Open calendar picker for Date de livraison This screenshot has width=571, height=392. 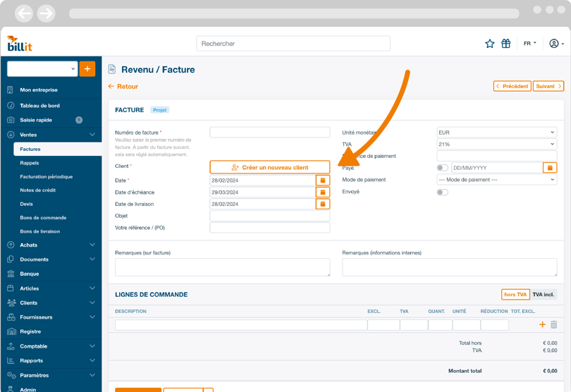(323, 204)
